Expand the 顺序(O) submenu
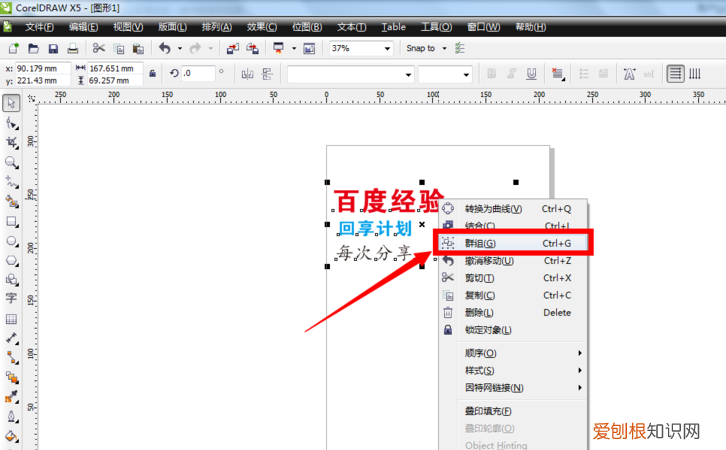Viewport: 726px width, 450px height. pos(521,353)
